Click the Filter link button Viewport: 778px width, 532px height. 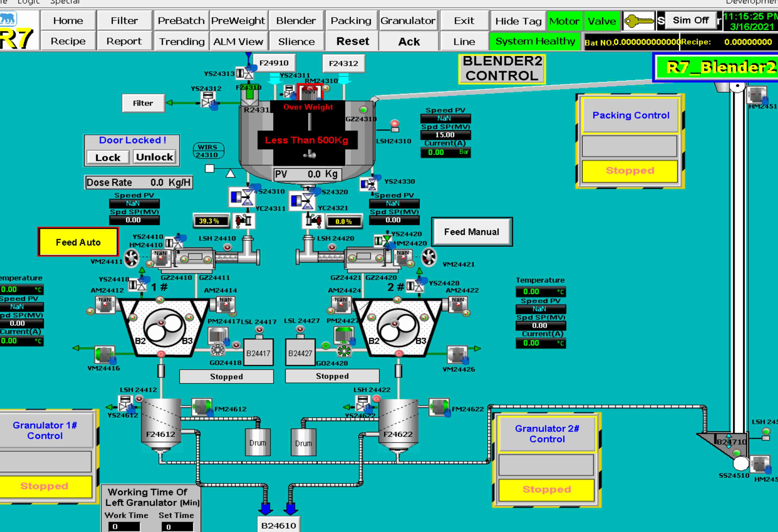(x=143, y=103)
